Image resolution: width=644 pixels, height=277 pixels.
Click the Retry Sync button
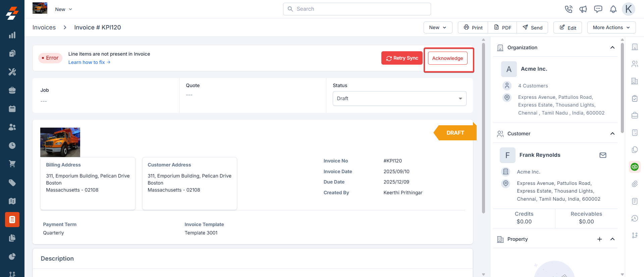tap(402, 58)
